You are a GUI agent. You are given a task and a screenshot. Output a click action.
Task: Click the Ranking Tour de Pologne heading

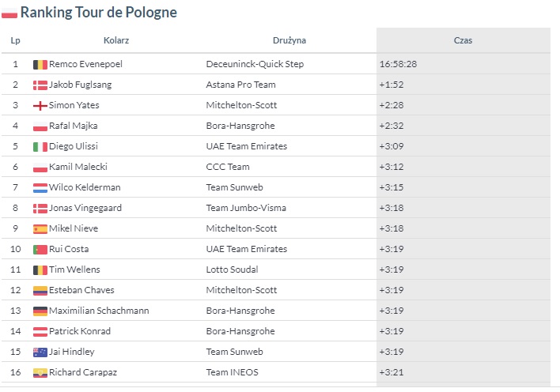tap(99, 13)
